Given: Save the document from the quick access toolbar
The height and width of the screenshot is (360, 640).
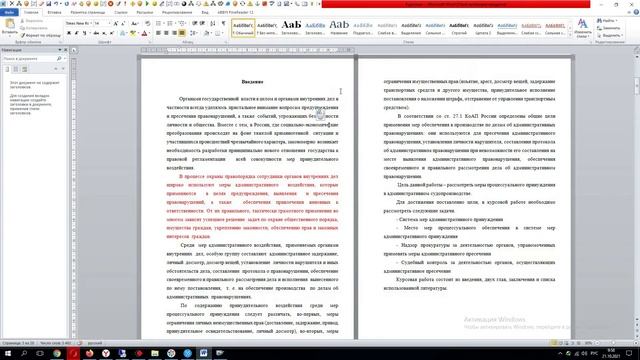Looking at the screenshot, I should pyautogui.click(x=49, y=4).
